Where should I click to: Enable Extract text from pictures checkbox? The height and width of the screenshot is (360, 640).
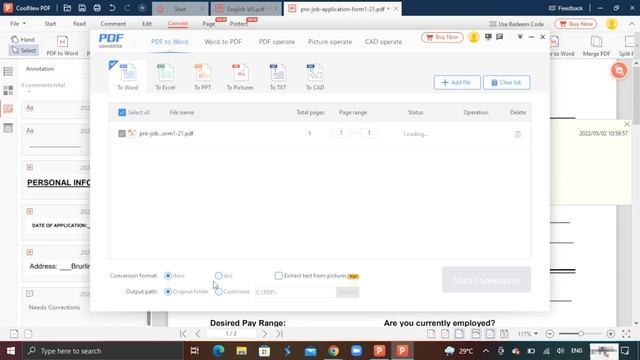pyautogui.click(x=278, y=276)
